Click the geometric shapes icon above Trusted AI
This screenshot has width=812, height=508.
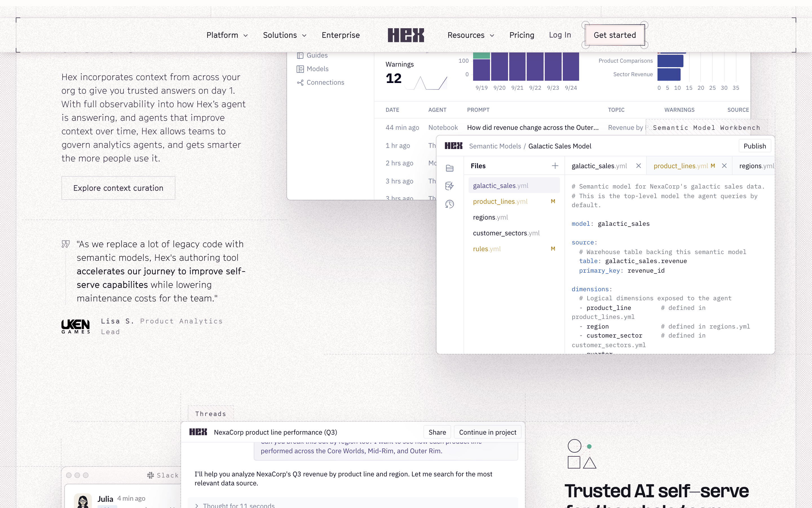click(x=582, y=454)
